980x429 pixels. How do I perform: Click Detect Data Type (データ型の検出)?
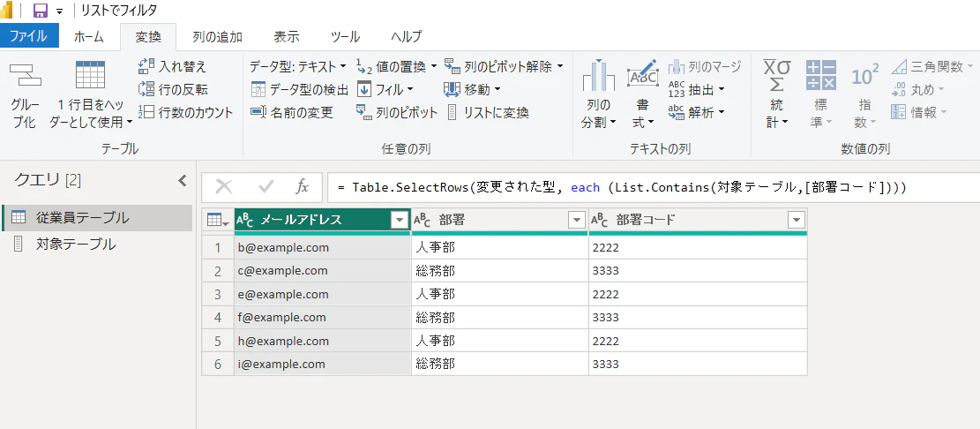299,89
